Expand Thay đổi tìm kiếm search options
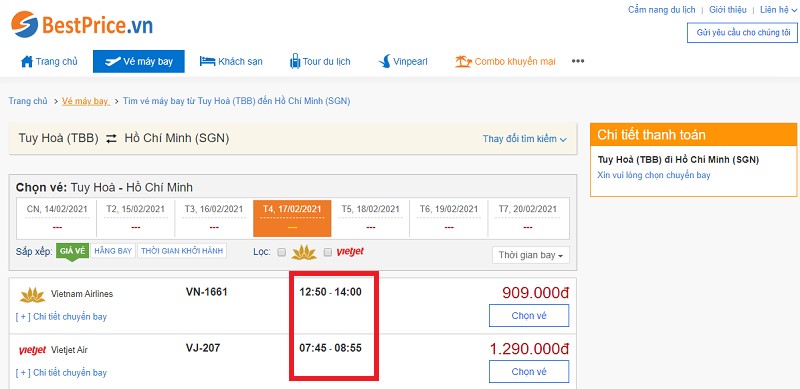Image resolution: width=800 pixels, height=389 pixels. (524, 139)
